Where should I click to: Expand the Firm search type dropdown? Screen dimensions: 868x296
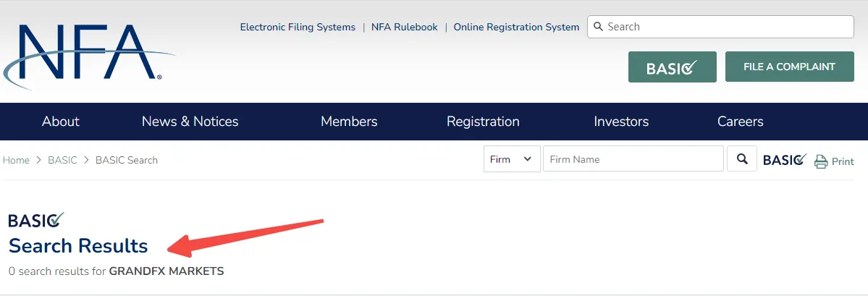point(512,159)
